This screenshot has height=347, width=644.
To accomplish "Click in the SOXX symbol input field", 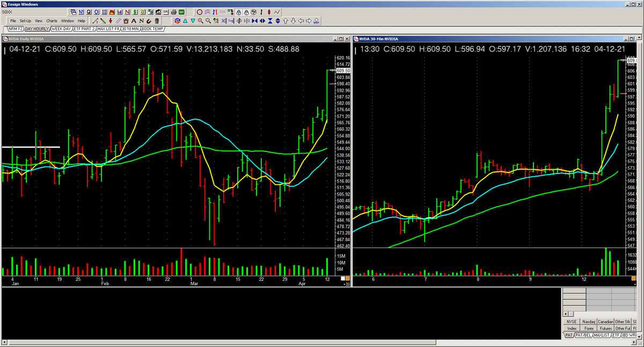I will tap(34, 12).
